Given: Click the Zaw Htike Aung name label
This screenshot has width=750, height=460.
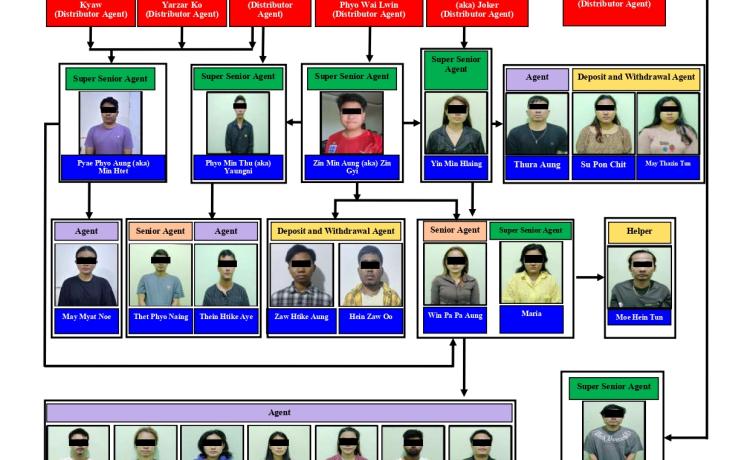Looking at the screenshot, I should click(x=301, y=316).
